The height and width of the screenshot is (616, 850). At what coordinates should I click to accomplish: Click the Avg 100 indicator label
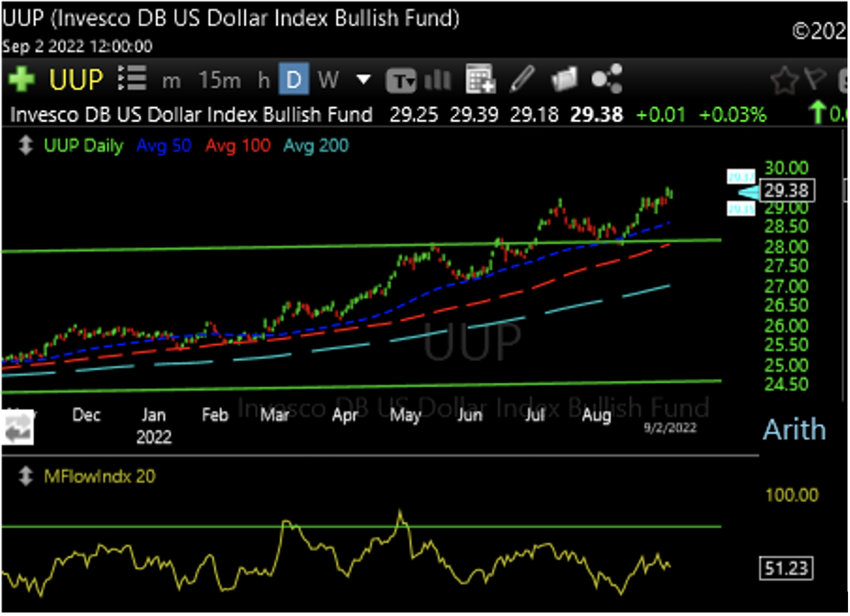pyautogui.click(x=238, y=146)
